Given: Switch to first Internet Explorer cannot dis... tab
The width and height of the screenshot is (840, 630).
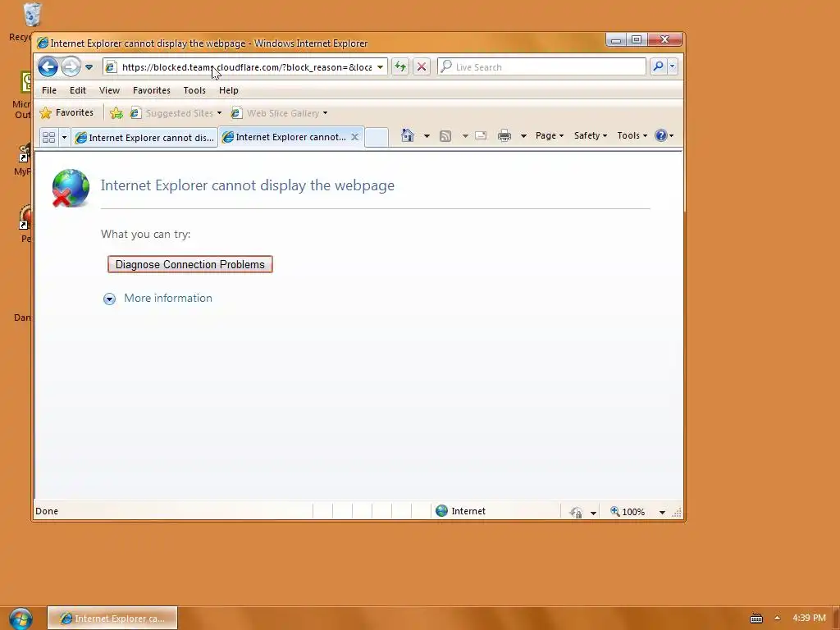Looking at the screenshot, I should 144,138.
